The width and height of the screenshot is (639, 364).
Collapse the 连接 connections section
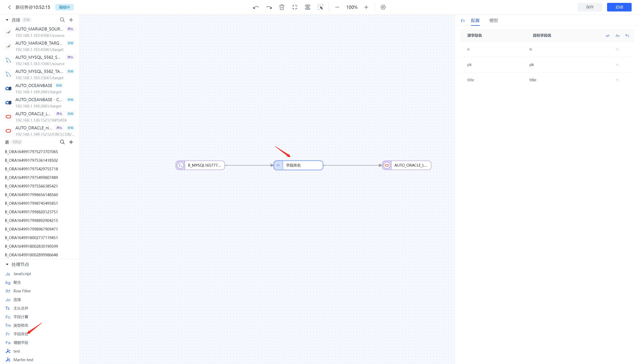tap(7, 20)
